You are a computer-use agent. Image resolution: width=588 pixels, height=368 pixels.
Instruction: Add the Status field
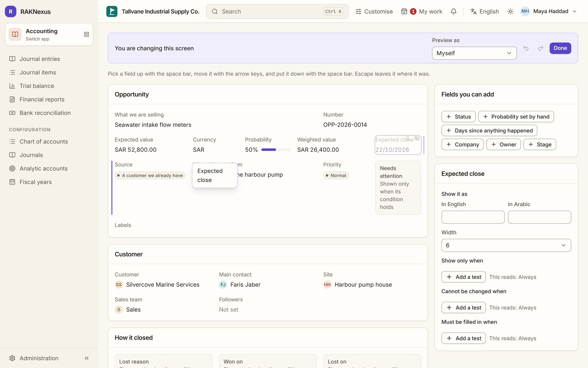coord(458,117)
